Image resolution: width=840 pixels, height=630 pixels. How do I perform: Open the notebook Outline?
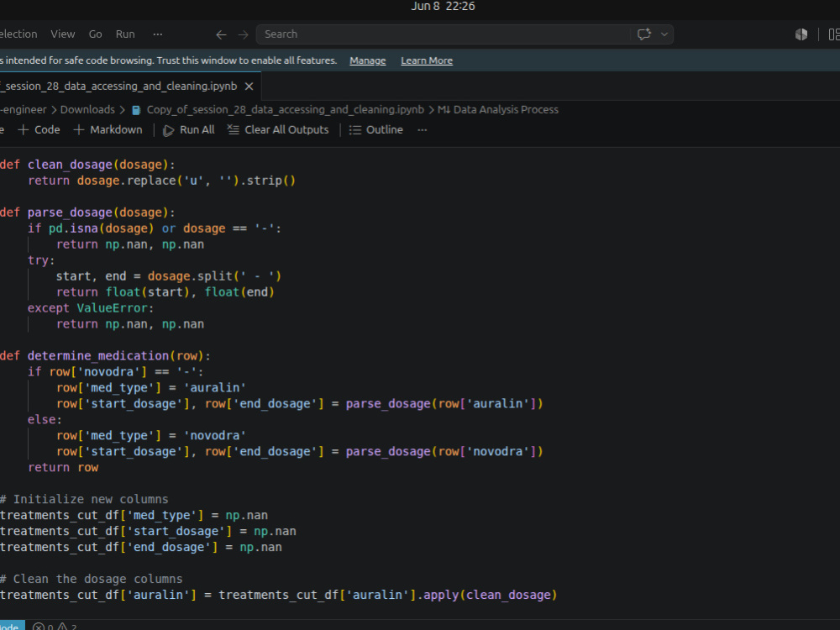pos(376,129)
